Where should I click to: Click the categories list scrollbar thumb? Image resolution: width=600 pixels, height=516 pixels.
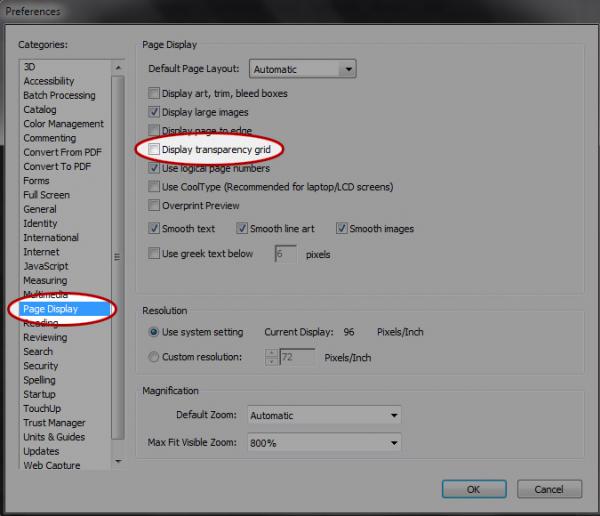(x=118, y=257)
